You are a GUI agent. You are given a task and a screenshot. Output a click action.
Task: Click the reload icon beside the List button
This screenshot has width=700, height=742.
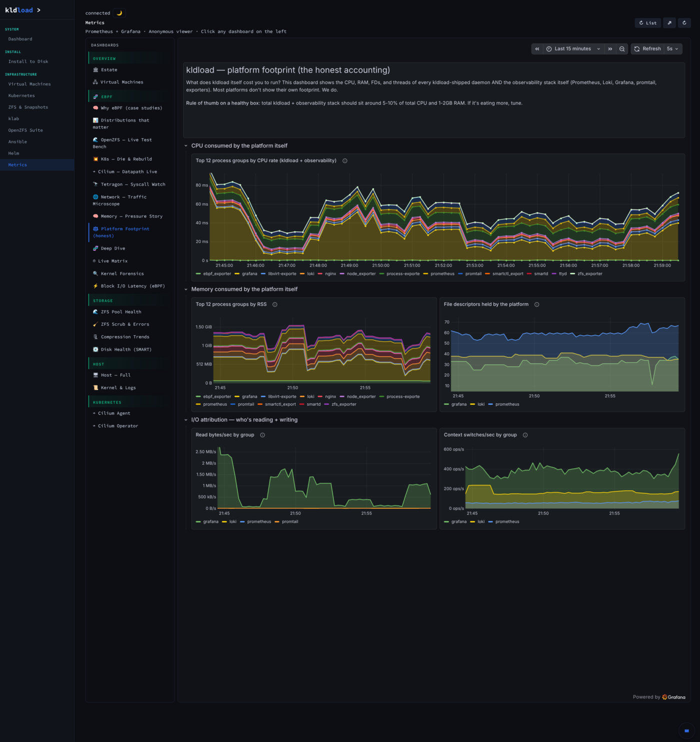pyautogui.click(x=684, y=23)
